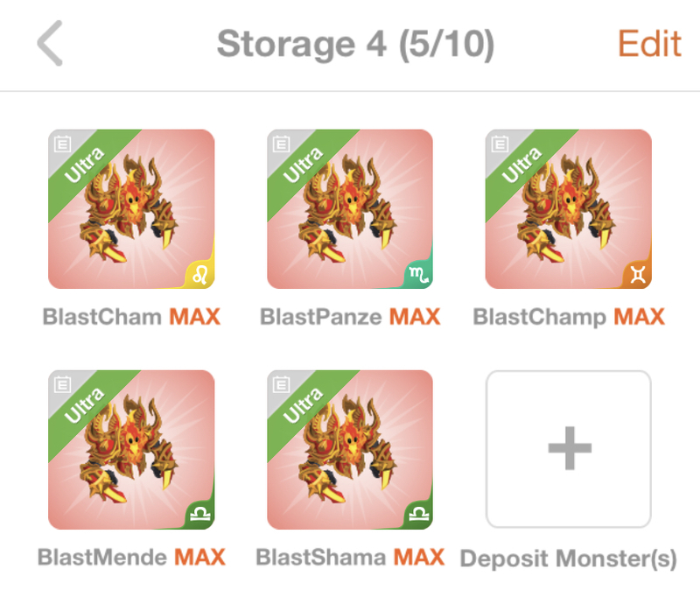
Task: Tap the Gemini zodiac icon on BlastChamp
Action: (x=638, y=274)
